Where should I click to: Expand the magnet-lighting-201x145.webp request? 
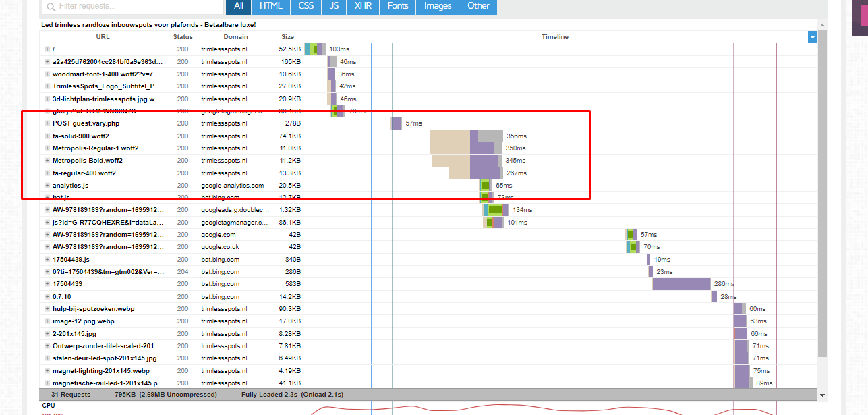coord(47,370)
